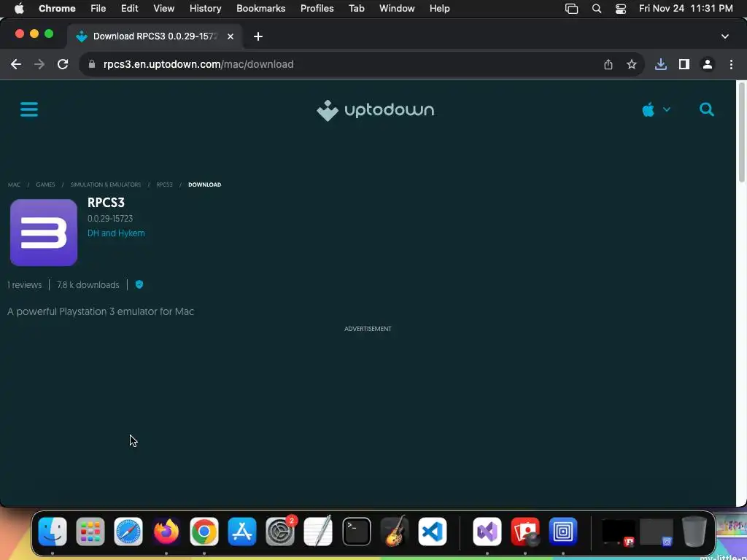Open the 1 reviews link
Screen dimensions: 747x560
tap(24, 285)
